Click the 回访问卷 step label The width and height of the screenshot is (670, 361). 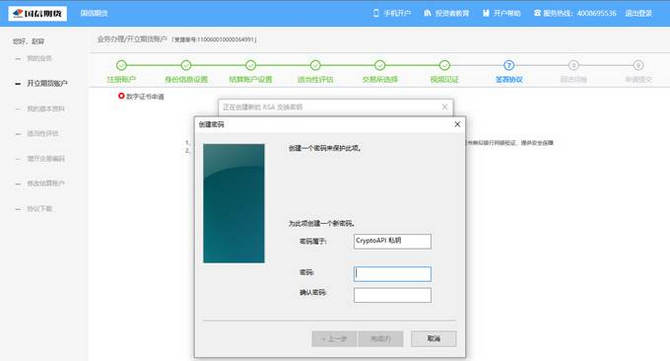coord(573,79)
